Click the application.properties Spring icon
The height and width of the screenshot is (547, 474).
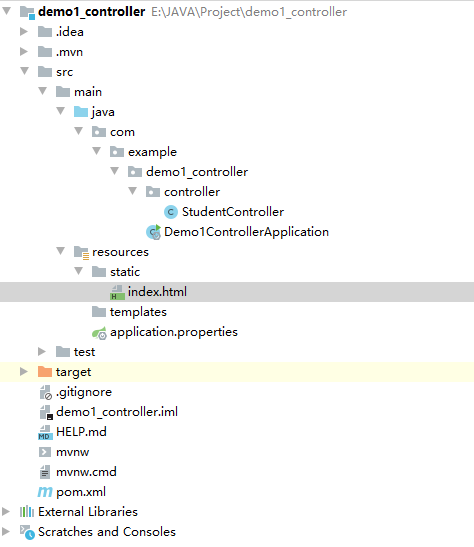[99, 333]
